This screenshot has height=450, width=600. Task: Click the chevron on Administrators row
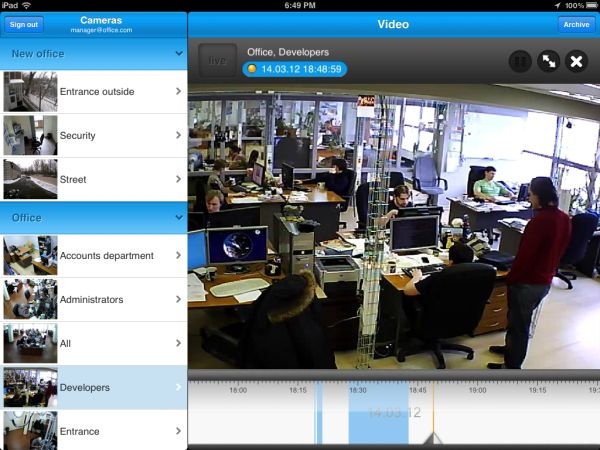[178, 299]
